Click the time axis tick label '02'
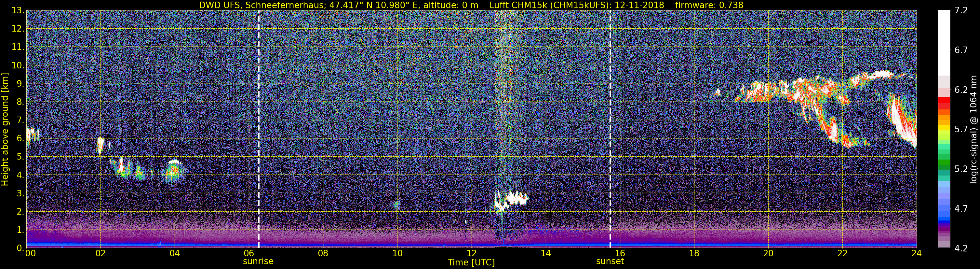Image resolution: width=980 pixels, height=269 pixels. (101, 254)
